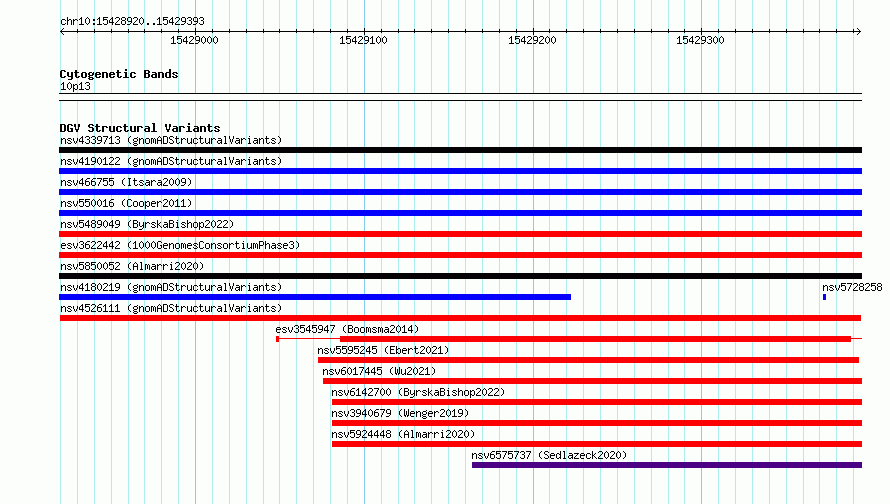
Task: Open the nsv4526111 gnomADStructuralVariants label
Action: click(x=171, y=308)
